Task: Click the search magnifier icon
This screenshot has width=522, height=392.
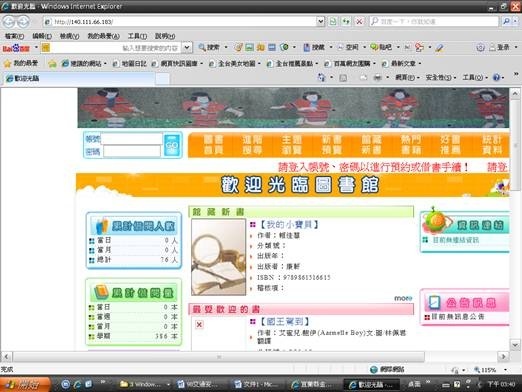Action: tap(506, 21)
